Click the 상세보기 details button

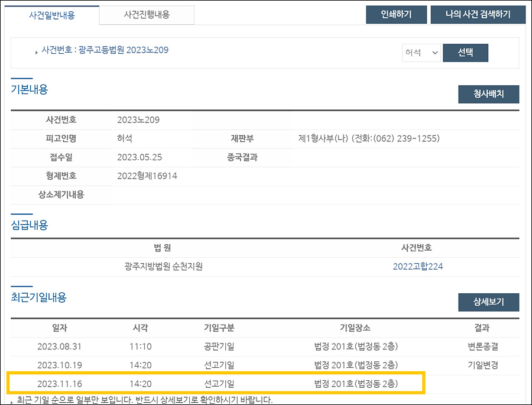point(488,302)
